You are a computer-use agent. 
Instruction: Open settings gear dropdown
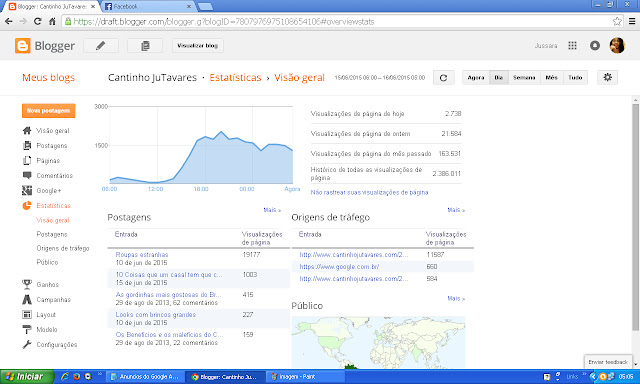point(607,77)
